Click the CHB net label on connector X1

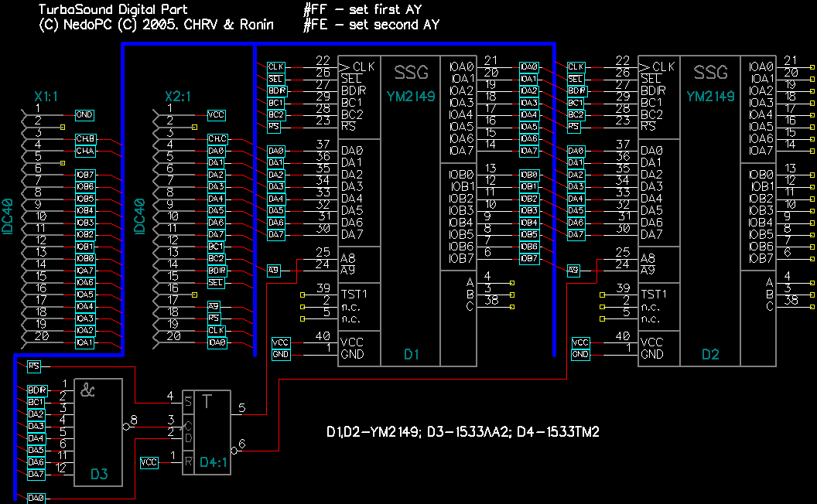point(85,139)
